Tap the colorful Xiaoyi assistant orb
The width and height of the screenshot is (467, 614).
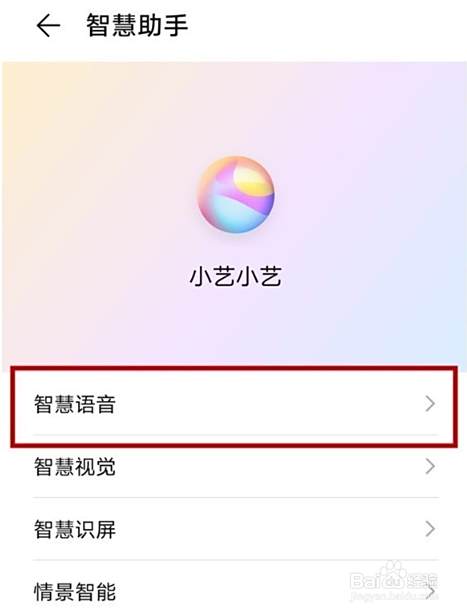point(235,195)
